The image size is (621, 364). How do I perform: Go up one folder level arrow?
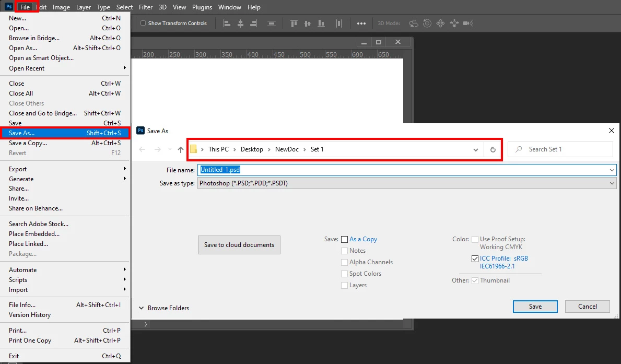tap(181, 149)
